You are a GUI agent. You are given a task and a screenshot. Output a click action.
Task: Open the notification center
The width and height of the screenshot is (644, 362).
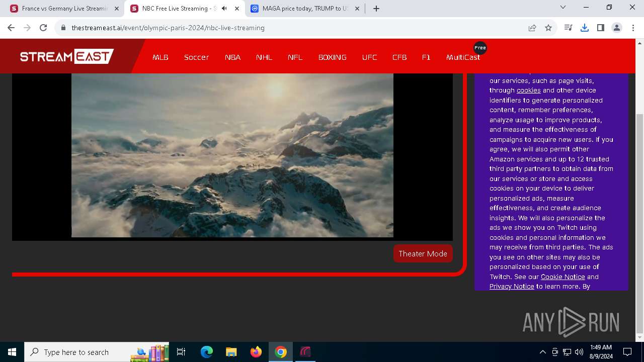click(627, 352)
